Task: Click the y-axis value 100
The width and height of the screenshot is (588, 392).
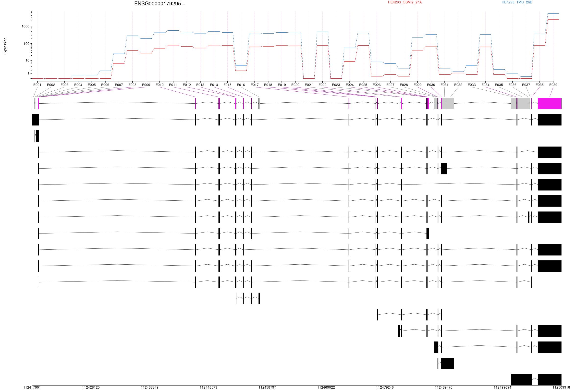Action: tap(26, 44)
